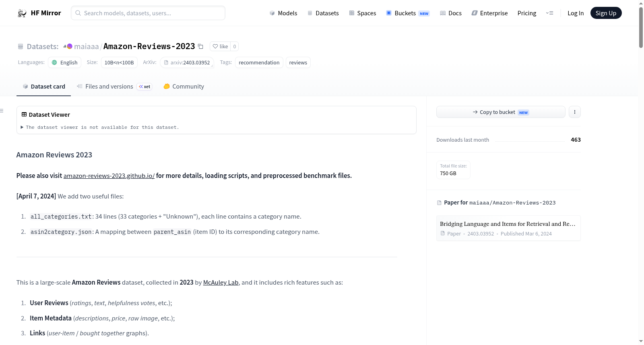
Task: Click the Log In link
Action: coord(576,13)
